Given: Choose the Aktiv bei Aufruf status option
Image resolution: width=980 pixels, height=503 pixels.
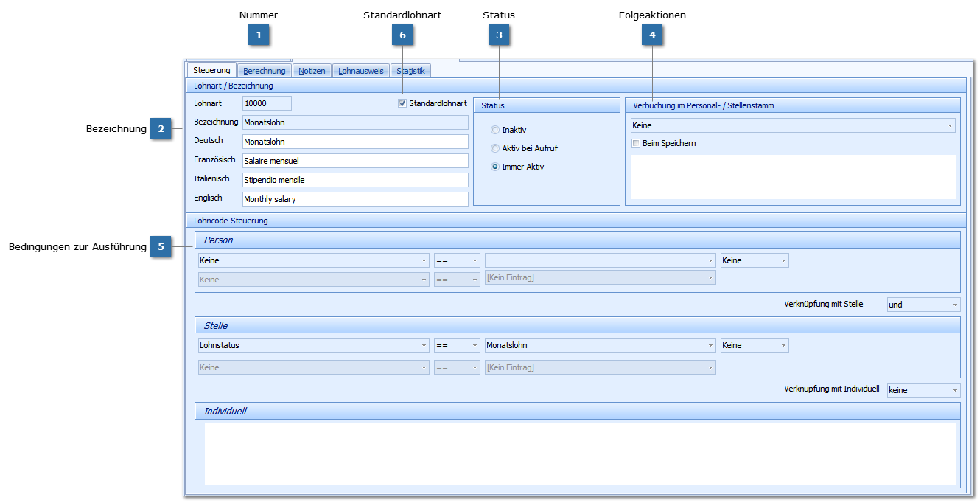Looking at the screenshot, I should coord(495,148).
